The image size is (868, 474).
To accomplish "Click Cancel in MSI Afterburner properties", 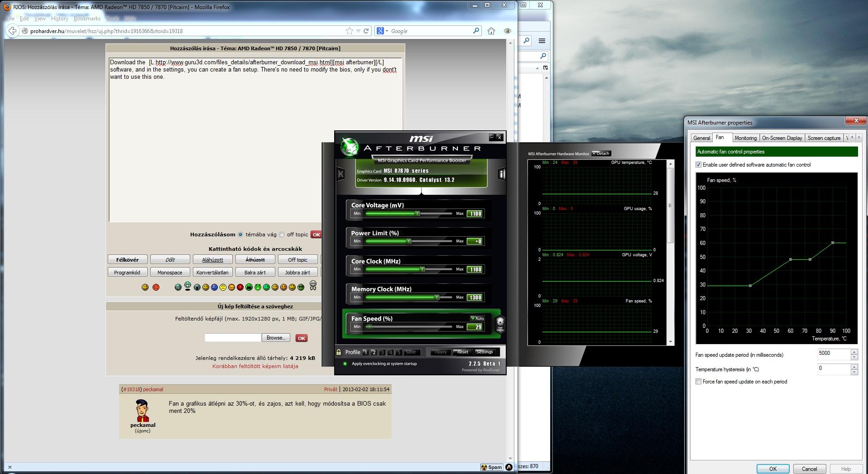I will click(x=809, y=469).
